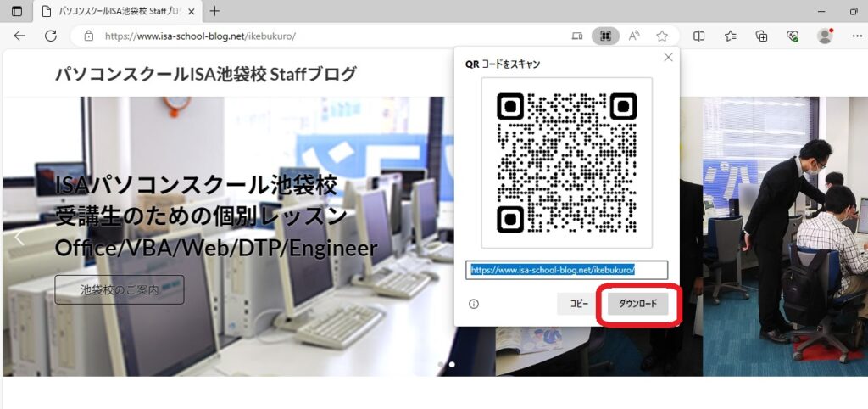Add page to favorites star
Viewport: 868px width, 409px height.
coord(662,36)
